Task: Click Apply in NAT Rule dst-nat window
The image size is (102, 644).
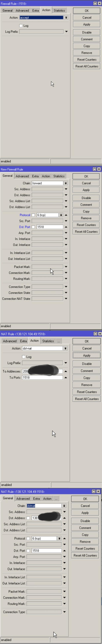Action: click(x=87, y=356)
